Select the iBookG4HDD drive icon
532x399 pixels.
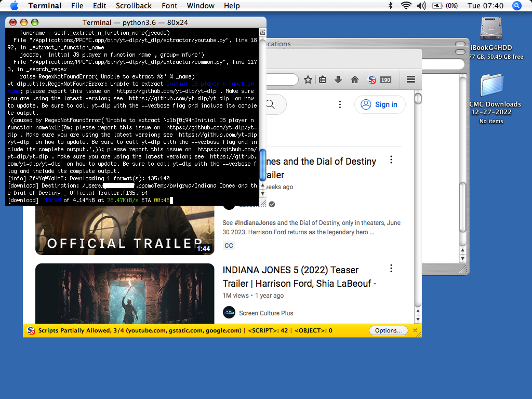[x=491, y=29]
